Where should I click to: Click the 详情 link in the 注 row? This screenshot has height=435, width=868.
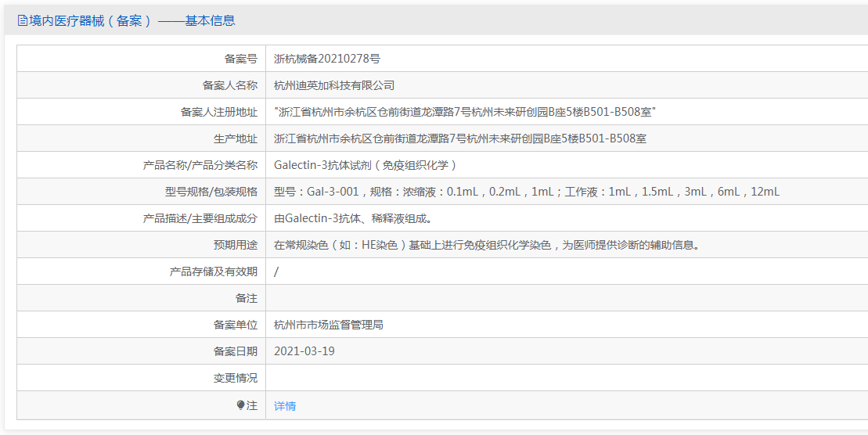[x=285, y=406]
